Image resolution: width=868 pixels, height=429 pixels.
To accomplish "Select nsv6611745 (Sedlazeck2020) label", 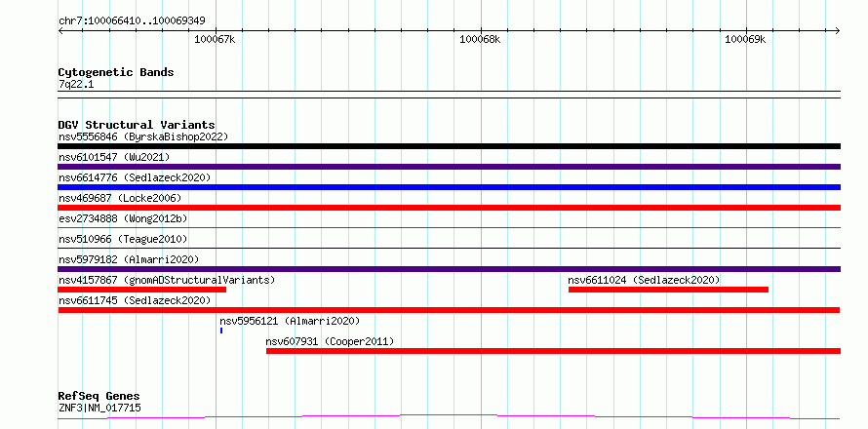I will coord(135,300).
